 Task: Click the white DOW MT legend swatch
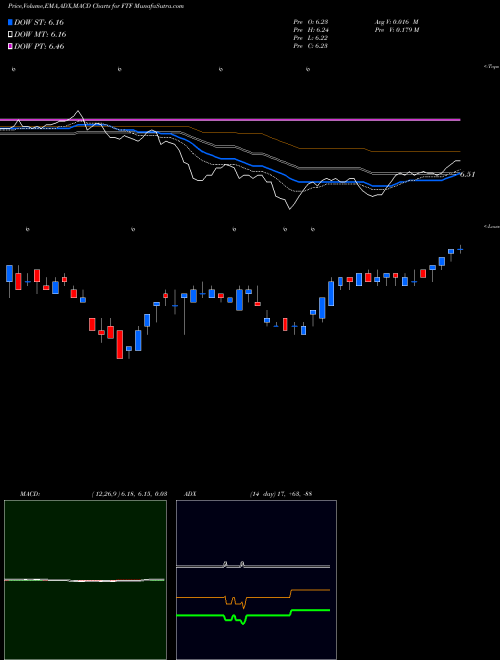(x=10, y=35)
